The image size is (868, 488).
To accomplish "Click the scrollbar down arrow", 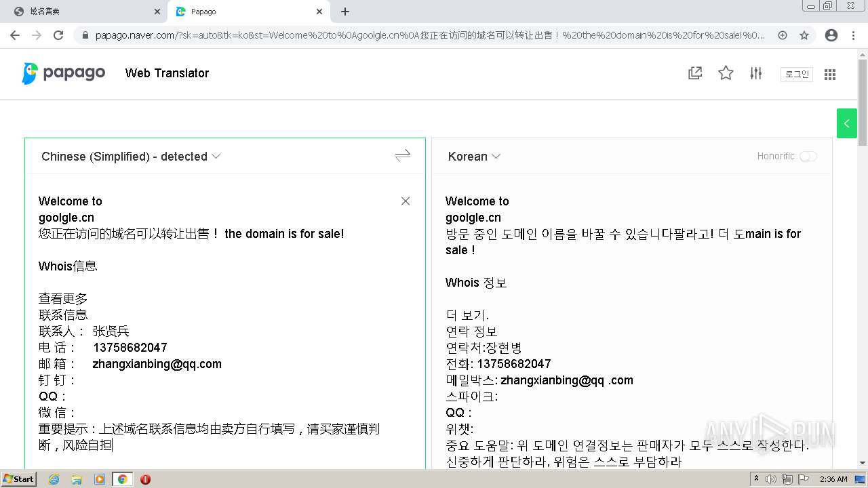I will (x=863, y=463).
